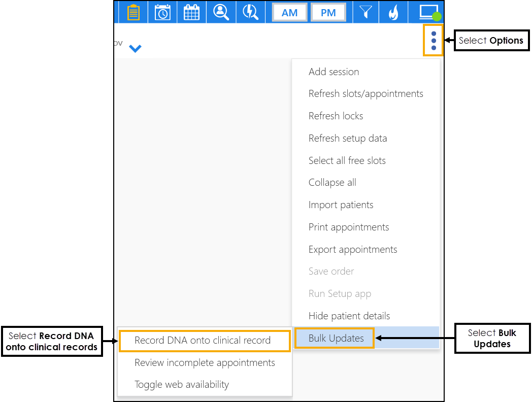The width and height of the screenshot is (532, 402).
Task: Choose Record DNA onto clinical record
Action: 203,341
